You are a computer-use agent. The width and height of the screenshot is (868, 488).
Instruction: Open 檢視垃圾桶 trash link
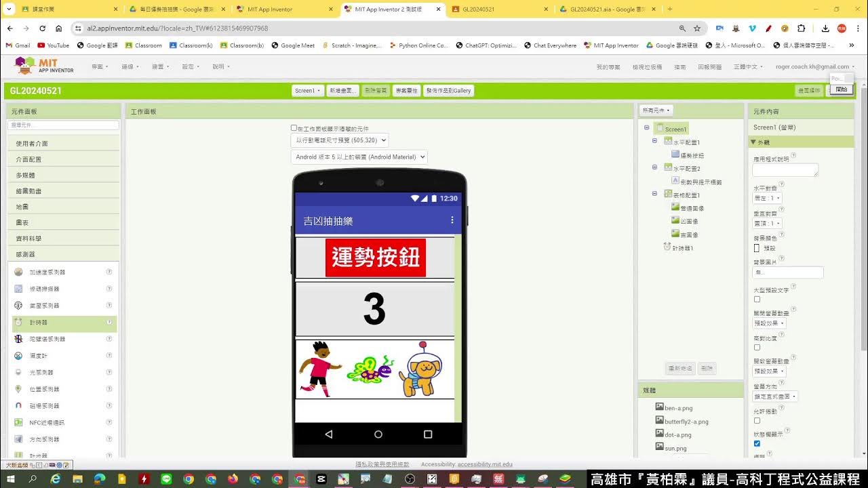tap(647, 66)
